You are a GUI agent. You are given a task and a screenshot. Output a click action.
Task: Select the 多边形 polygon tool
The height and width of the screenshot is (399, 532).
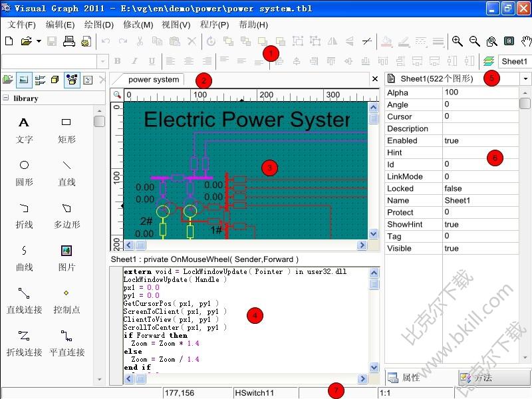66,215
